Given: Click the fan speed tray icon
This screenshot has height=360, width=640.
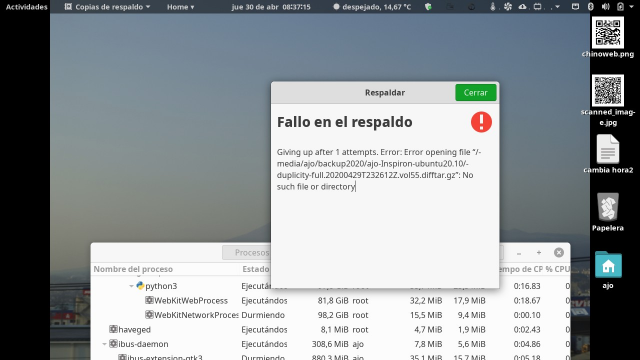Looking at the screenshot, I should coord(508,7).
